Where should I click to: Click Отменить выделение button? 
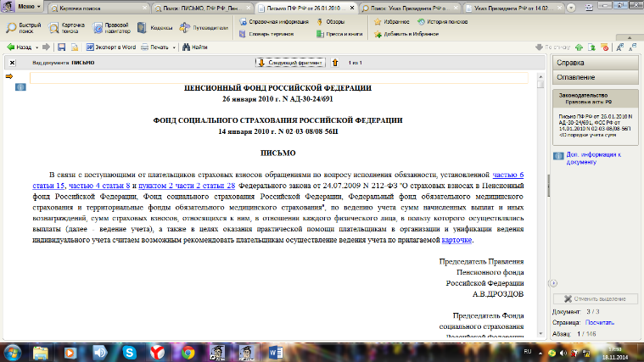[595, 298]
